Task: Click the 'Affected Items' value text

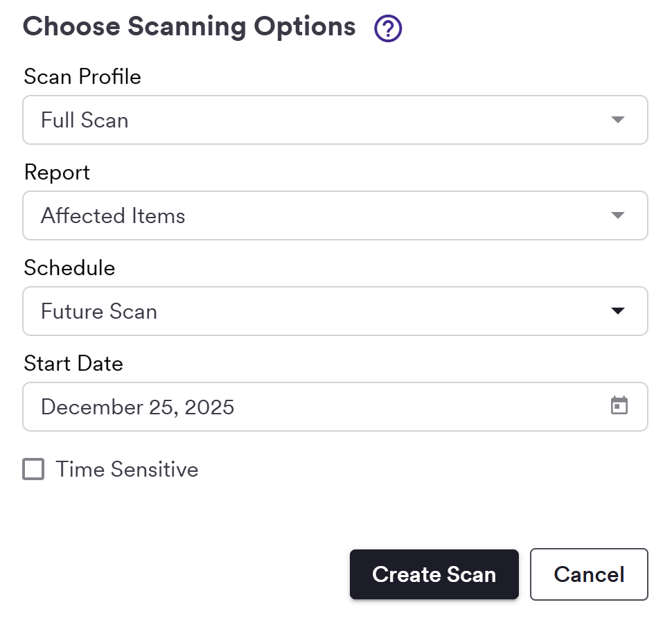Action: pos(113,216)
